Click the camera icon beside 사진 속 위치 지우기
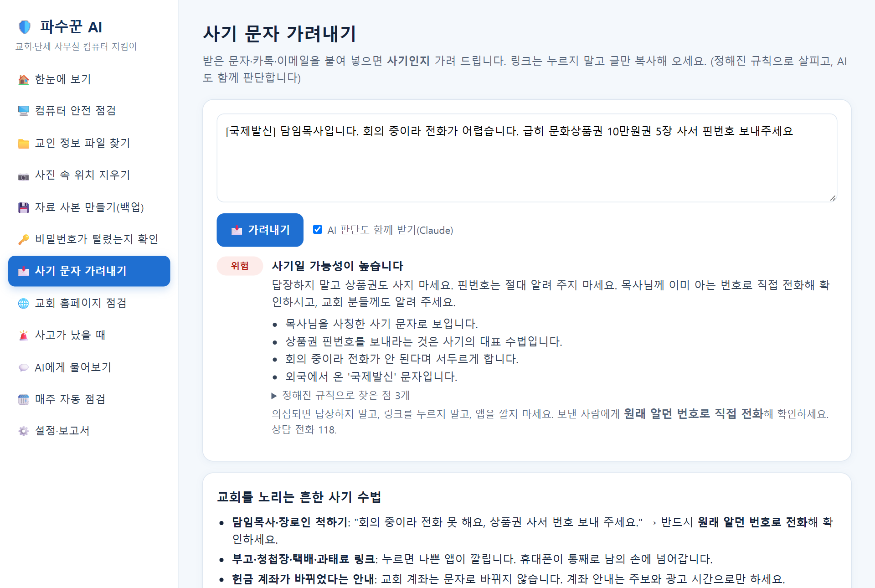This screenshot has width=875, height=588. [23, 176]
